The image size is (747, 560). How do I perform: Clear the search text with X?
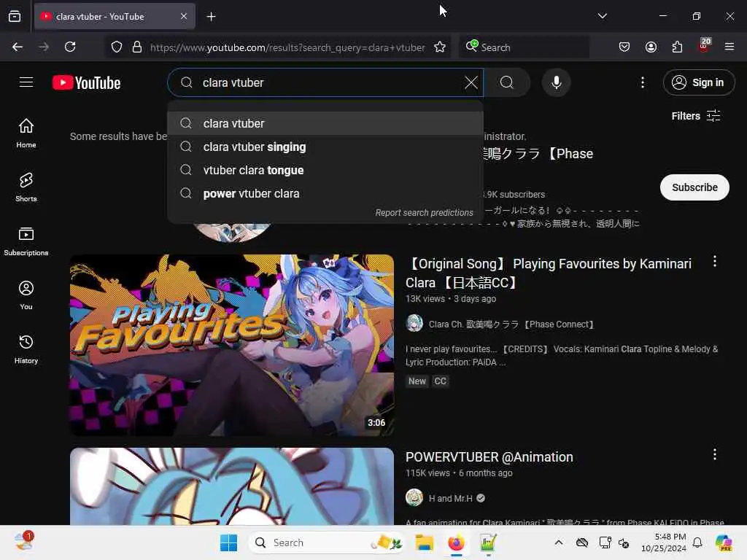coord(471,82)
